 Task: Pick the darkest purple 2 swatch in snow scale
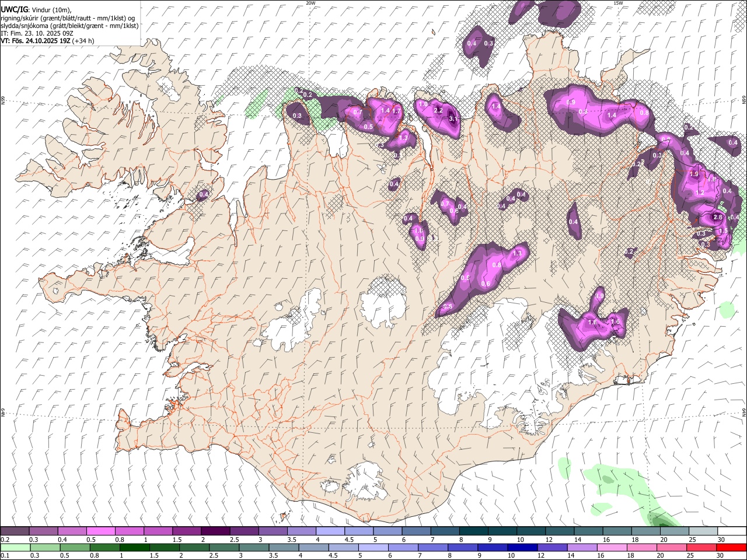(215, 531)
